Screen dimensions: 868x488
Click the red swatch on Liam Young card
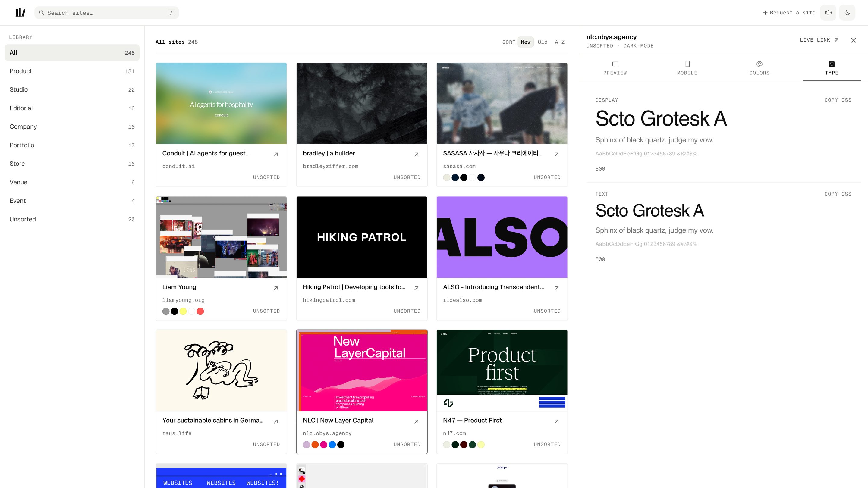[200, 311]
